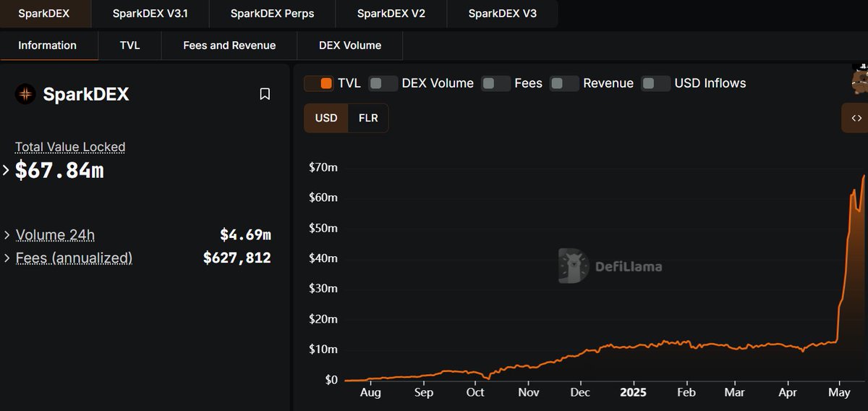Open the SparkDEX V3 tab
The width and height of the screenshot is (868, 411).
pyautogui.click(x=503, y=14)
